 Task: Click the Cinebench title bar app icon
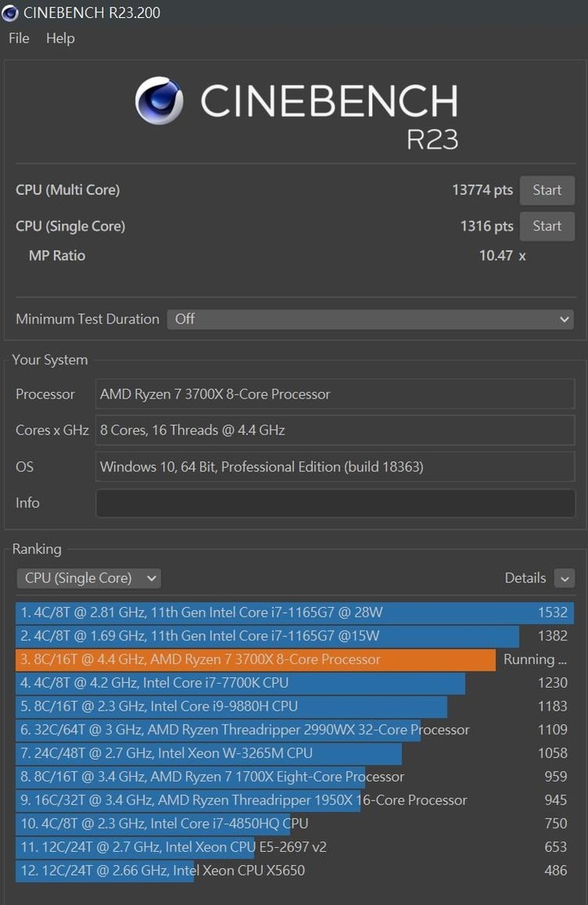click(10, 13)
